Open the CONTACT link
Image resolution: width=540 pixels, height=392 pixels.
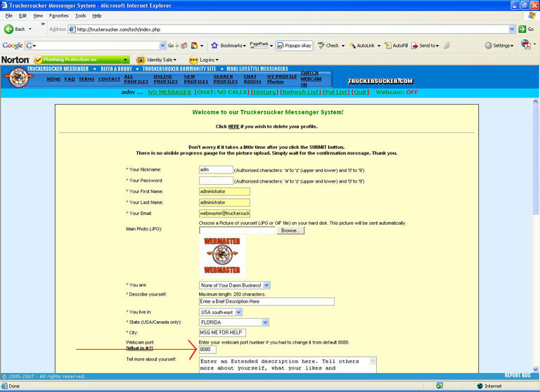pos(109,79)
